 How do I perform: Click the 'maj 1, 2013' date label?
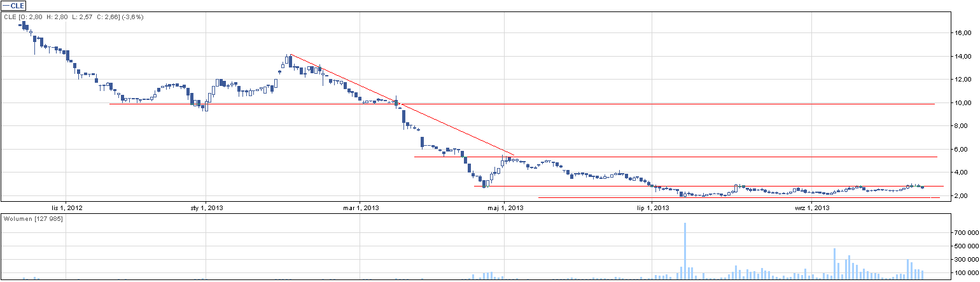[505, 208]
